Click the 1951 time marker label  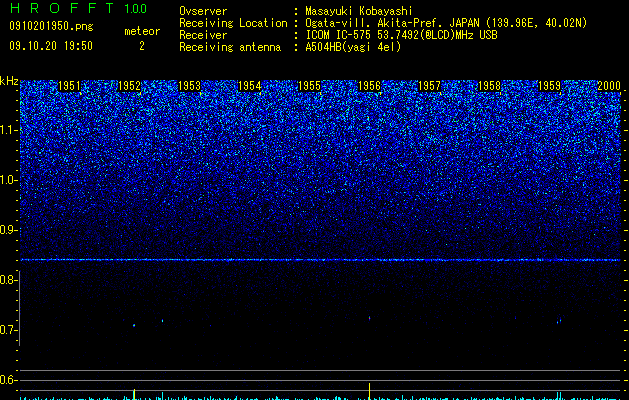click(69, 86)
